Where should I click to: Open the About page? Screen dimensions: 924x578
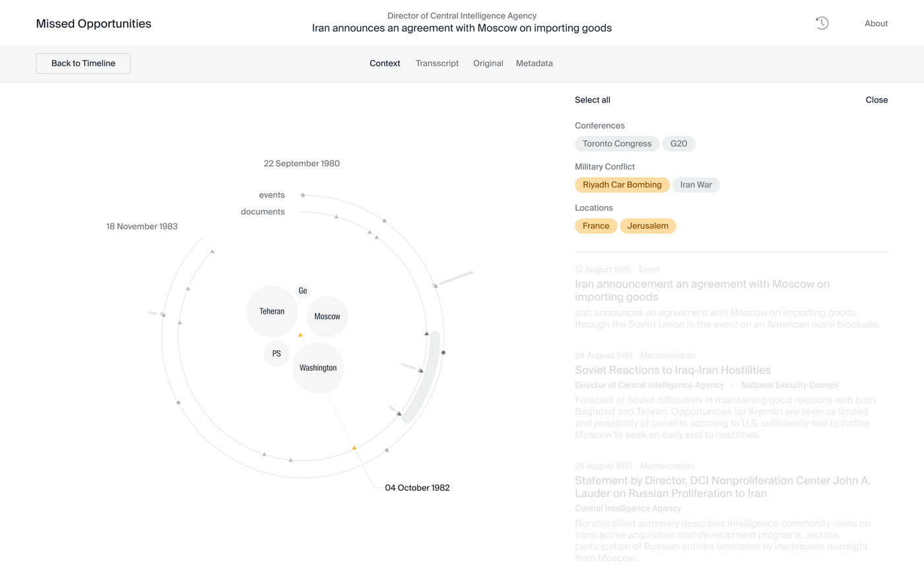(x=876, y=23)
